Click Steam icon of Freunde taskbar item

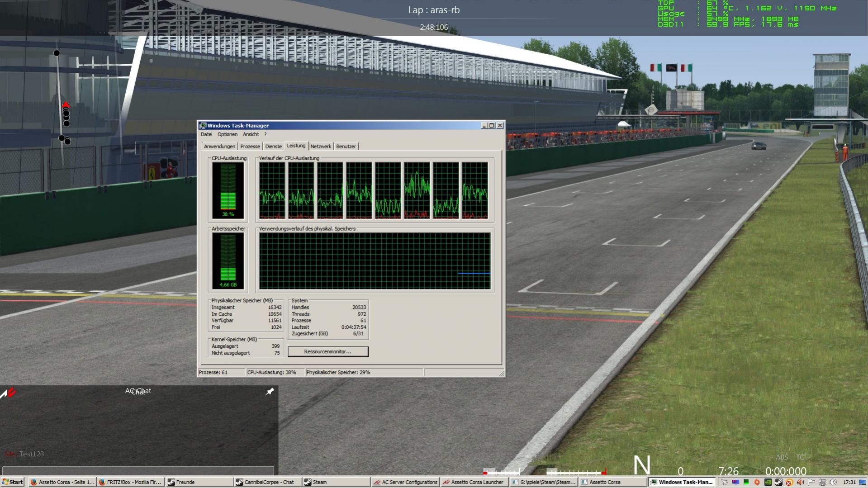click(x=171, y=482)
